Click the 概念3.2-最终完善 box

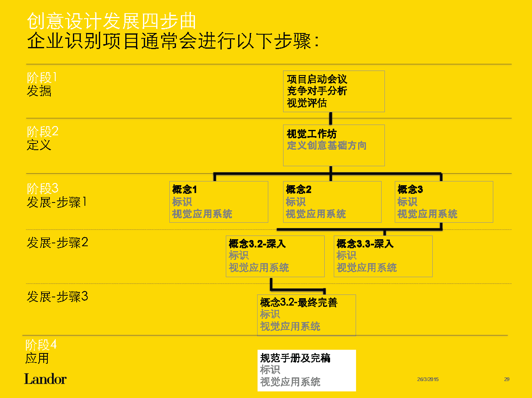306,315
